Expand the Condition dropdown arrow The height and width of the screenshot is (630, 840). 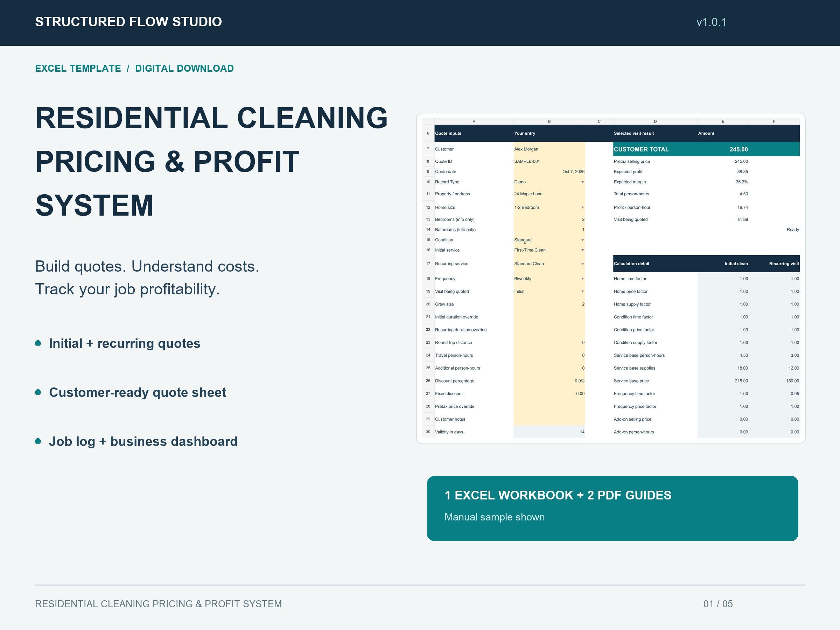(582, 240)
